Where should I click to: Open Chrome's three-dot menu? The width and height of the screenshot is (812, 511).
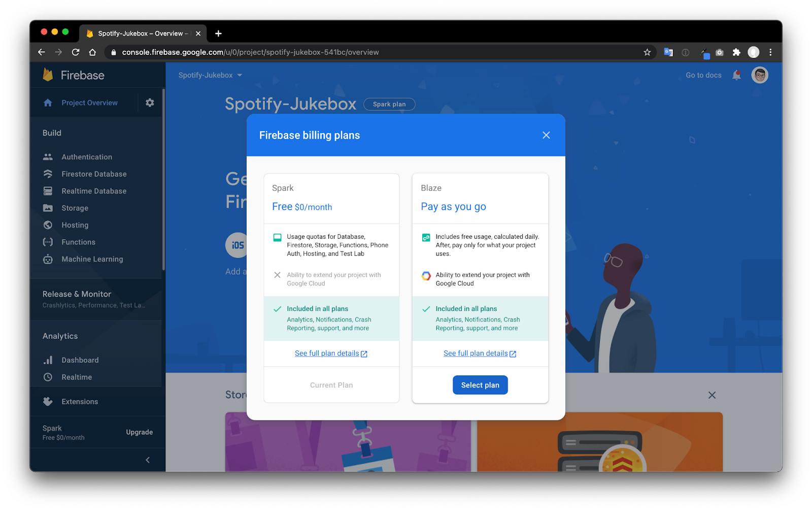[770, 52]
